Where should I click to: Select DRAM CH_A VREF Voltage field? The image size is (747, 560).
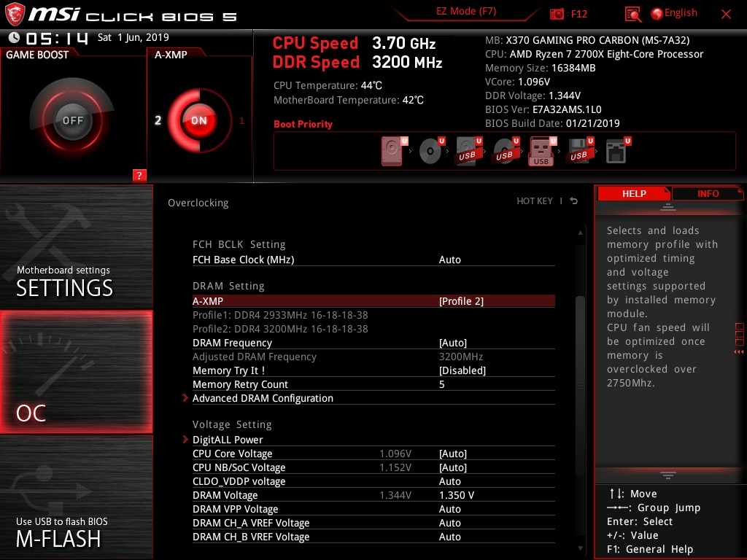373,523
